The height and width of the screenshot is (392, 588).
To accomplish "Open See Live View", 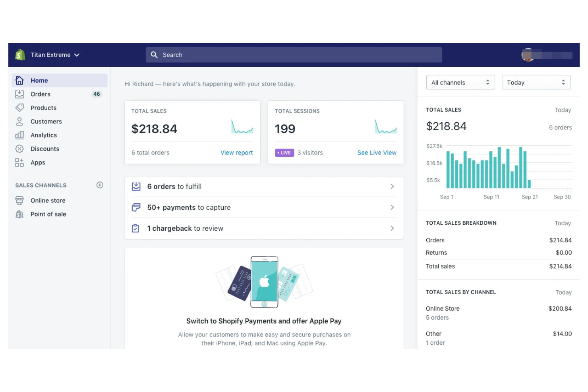I will (x=376, y=153).
